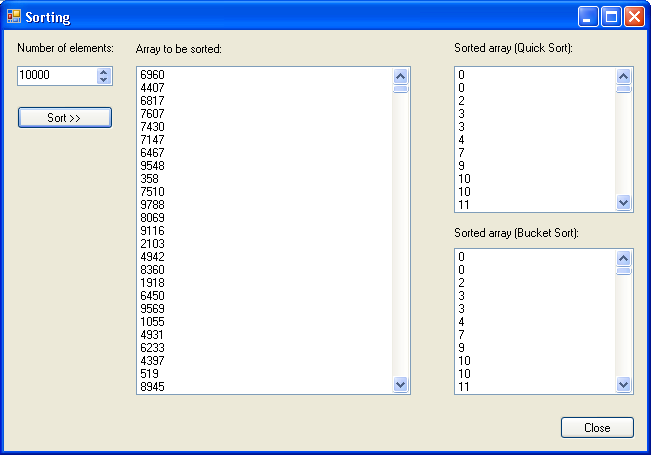Click the Bucket Sort list scrollbar thumb
The height and width of the screenshot is (455, 651).
point(624,271)
